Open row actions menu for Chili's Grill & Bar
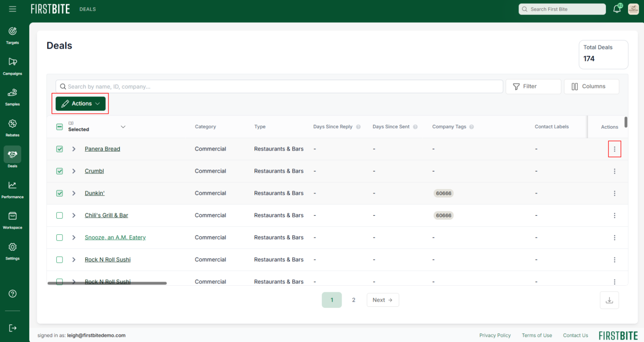644x342 pixels. 615,215
